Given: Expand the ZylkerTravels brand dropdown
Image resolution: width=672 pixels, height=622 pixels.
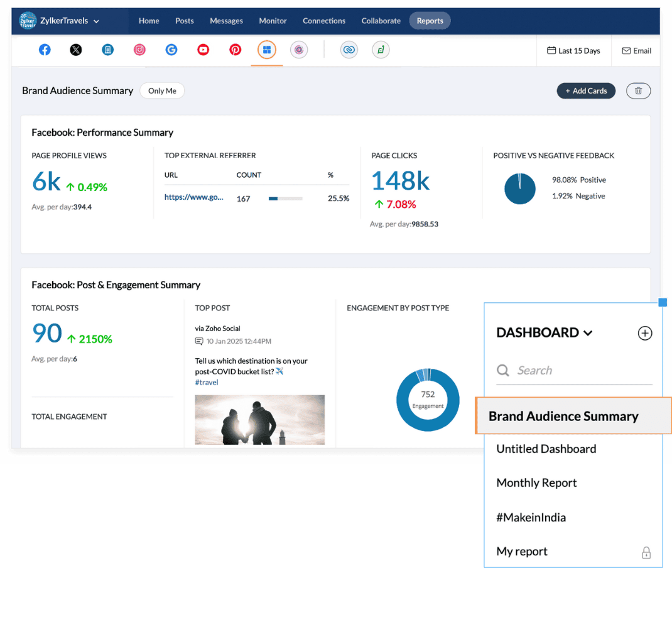Looking at the screenshot, I should (96, 21).
